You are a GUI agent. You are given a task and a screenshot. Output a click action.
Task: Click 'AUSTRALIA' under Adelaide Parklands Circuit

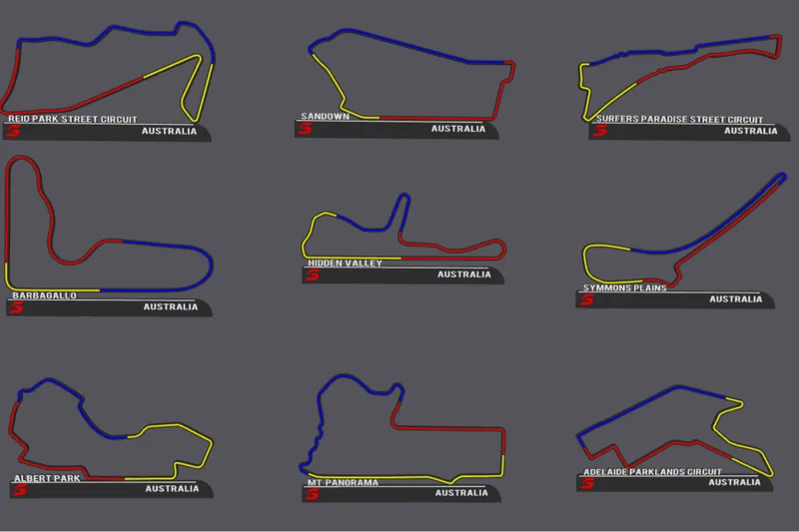pyautogui.click(x=734, y=482)
